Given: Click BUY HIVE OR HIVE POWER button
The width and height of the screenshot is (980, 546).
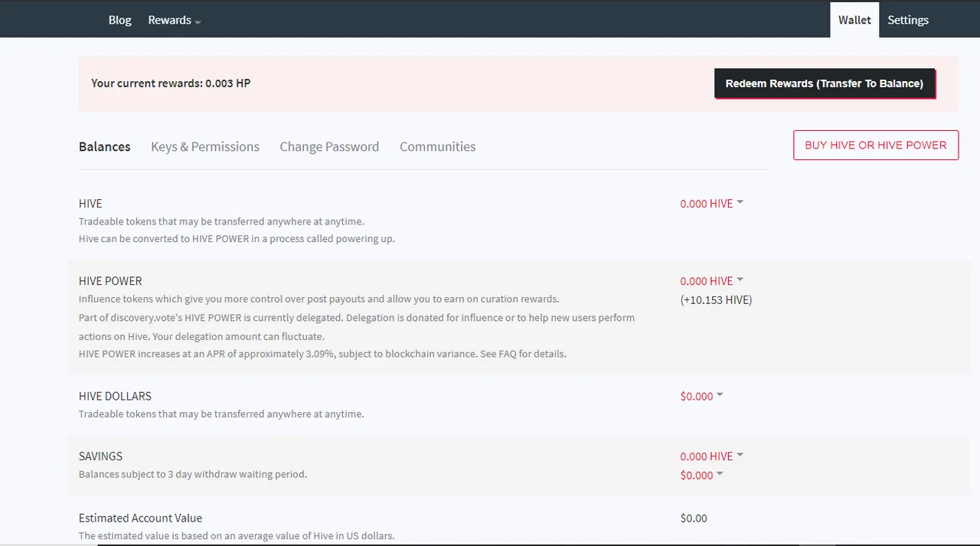Looking at the screenshot, I should click(876, 145).
